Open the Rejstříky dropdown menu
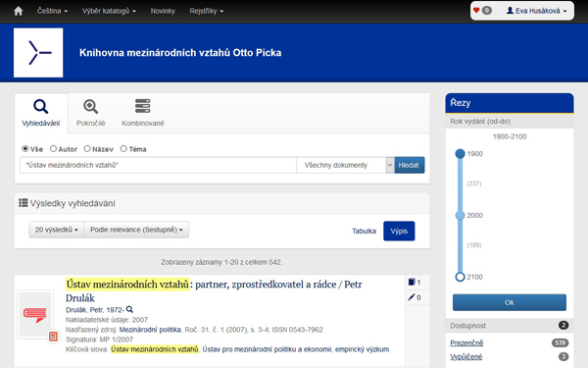This screenshot has width=588, height=368. pyautogui.click(x=206, y=11)
